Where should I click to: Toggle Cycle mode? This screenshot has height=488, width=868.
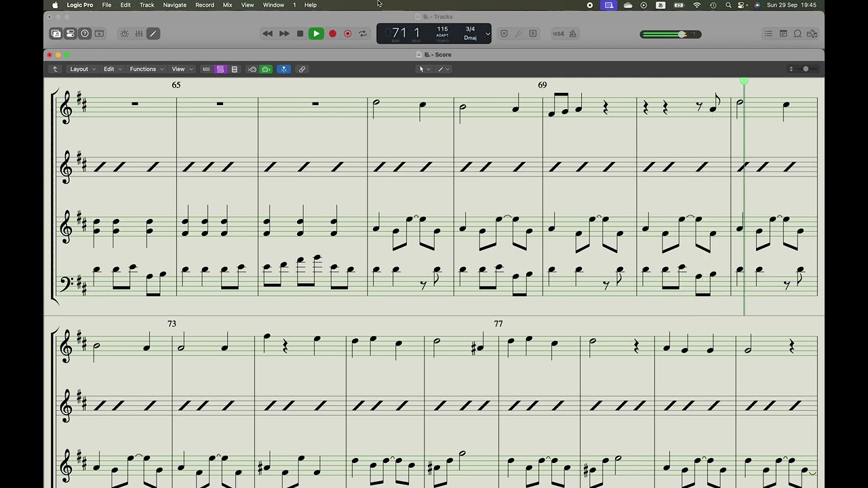click(363, 34)
